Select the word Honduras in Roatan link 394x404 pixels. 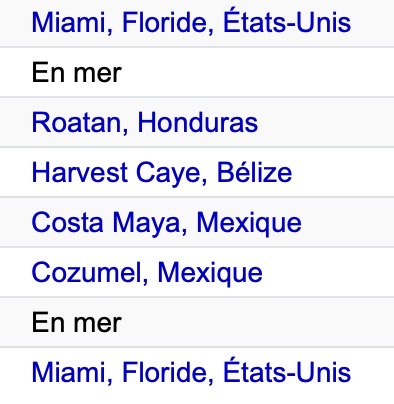tap(198, 122)
